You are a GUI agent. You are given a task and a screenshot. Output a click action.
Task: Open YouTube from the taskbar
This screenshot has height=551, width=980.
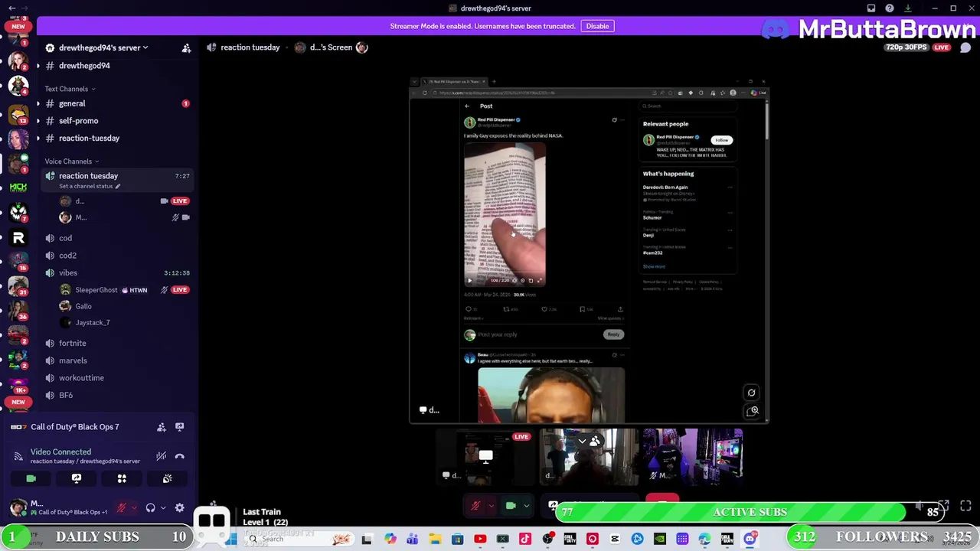(x=480, y=540)
